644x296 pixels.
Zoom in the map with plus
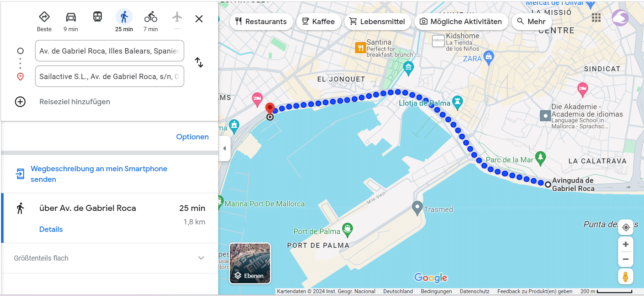(x=626, y=244)
